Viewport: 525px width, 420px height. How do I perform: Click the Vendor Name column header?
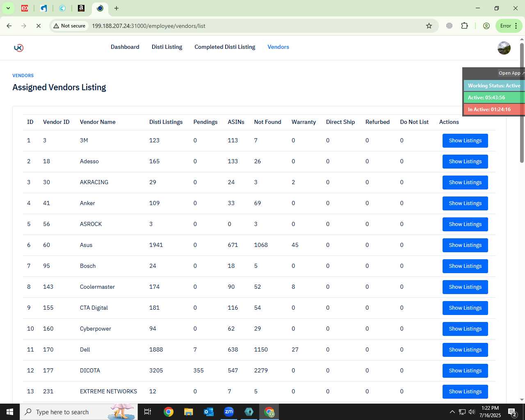[98, 122]
